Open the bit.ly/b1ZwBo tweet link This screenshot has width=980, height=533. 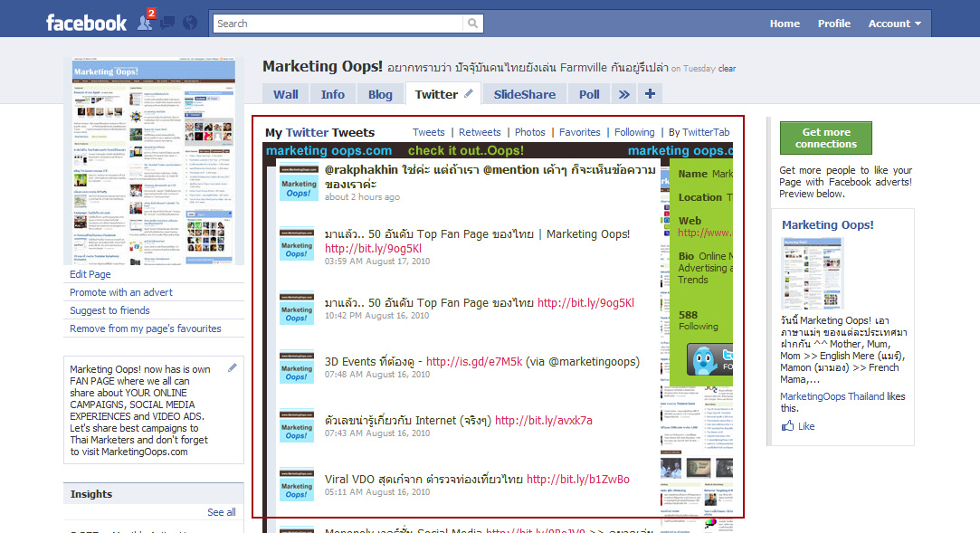[578, 480]
